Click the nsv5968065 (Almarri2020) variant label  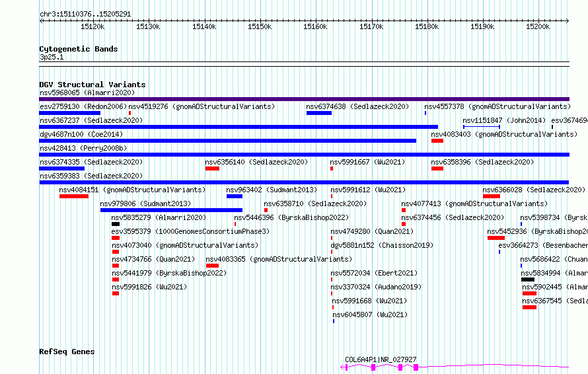pyautogui.click(x=87, y=93)
